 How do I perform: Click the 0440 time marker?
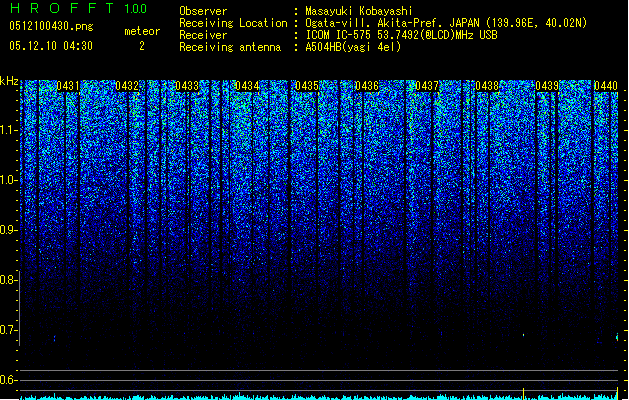click(x=606, y=86)
